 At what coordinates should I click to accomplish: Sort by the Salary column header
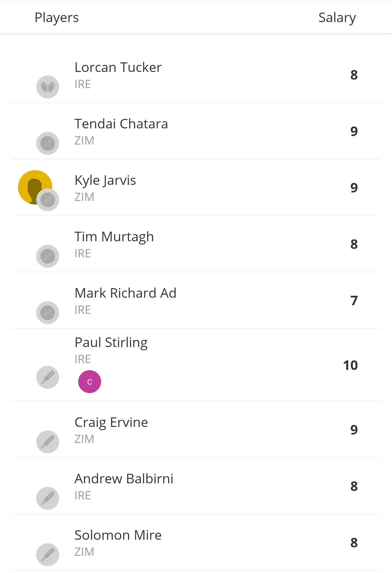tap(337, 17)
